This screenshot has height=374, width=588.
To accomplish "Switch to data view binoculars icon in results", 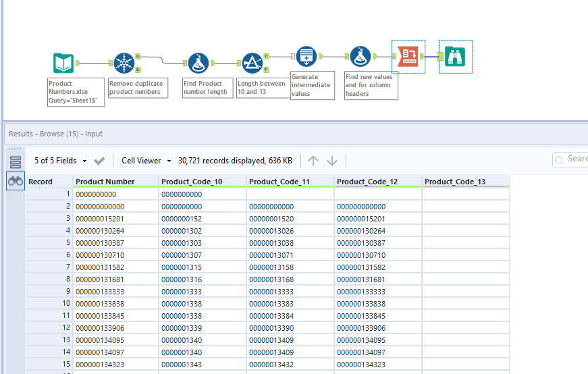I will pyautogui.click(x=16, y=181).
